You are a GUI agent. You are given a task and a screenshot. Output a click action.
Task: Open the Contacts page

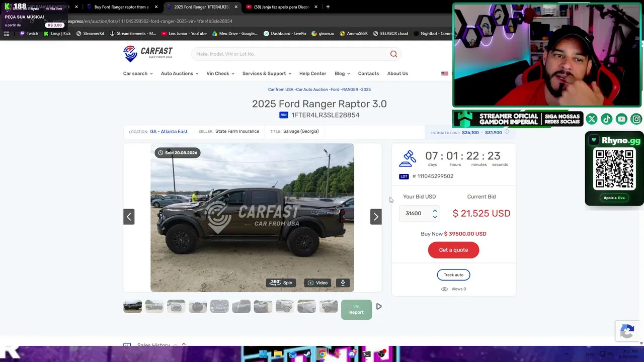pyautogui.click(x=368, y=73)
